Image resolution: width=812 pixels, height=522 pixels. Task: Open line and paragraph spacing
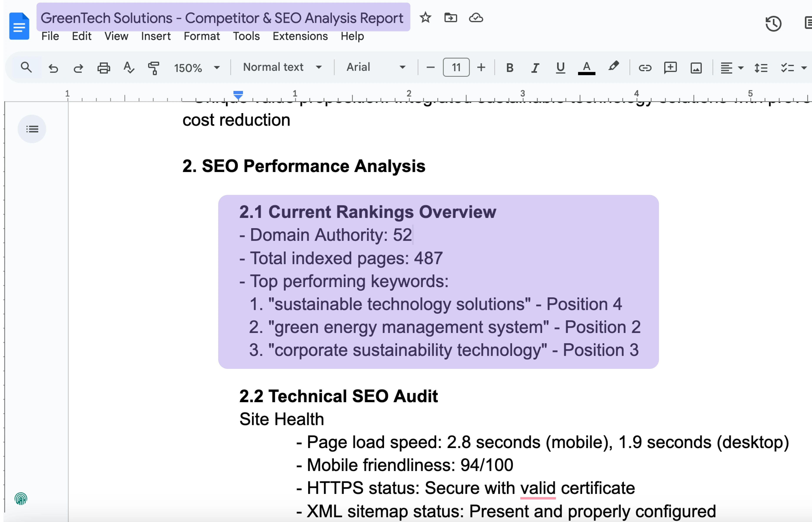[761, 68]
